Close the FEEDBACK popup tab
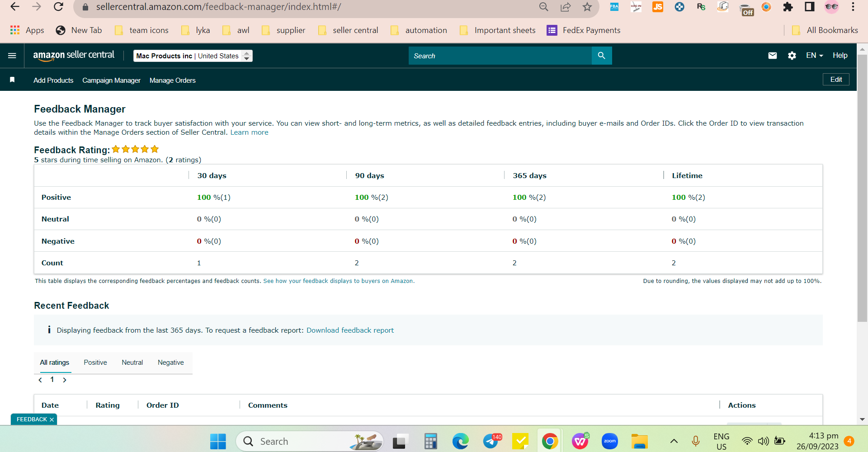 tap(52, 419)
